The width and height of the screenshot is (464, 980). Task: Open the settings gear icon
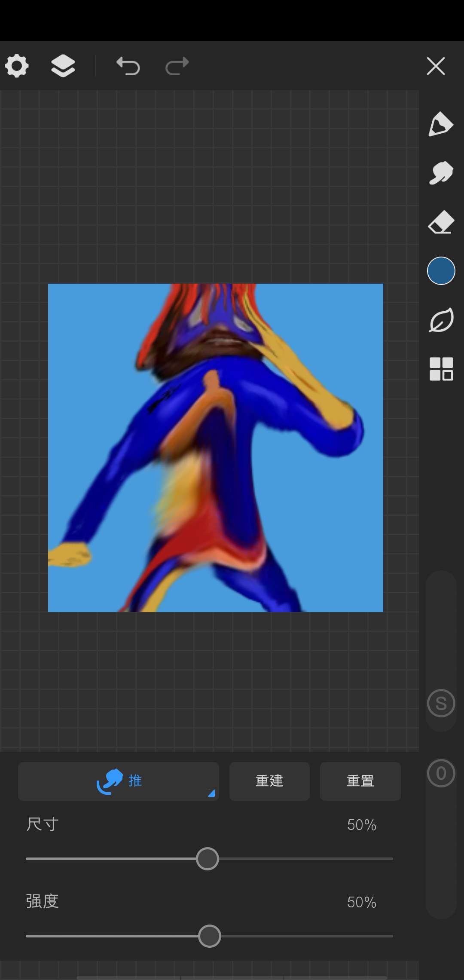17,66
